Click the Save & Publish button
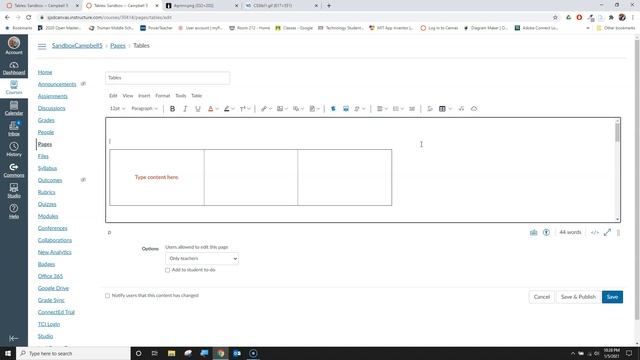 [578, 297]
